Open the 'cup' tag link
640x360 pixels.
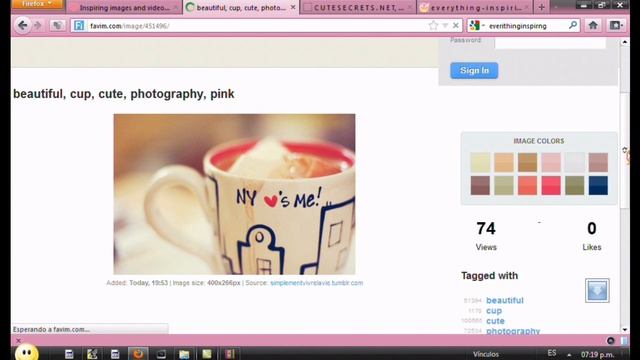click(x=494, y=311)
